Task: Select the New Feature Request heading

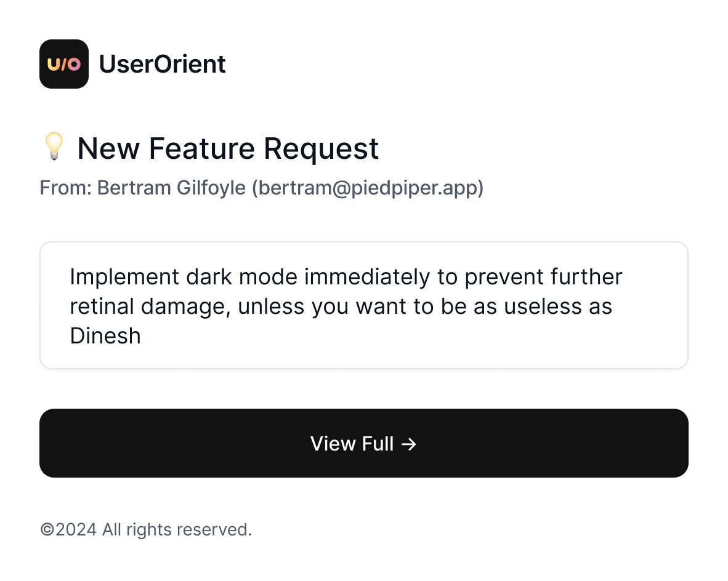Action: pyautogui.click(x=228, y=148)
